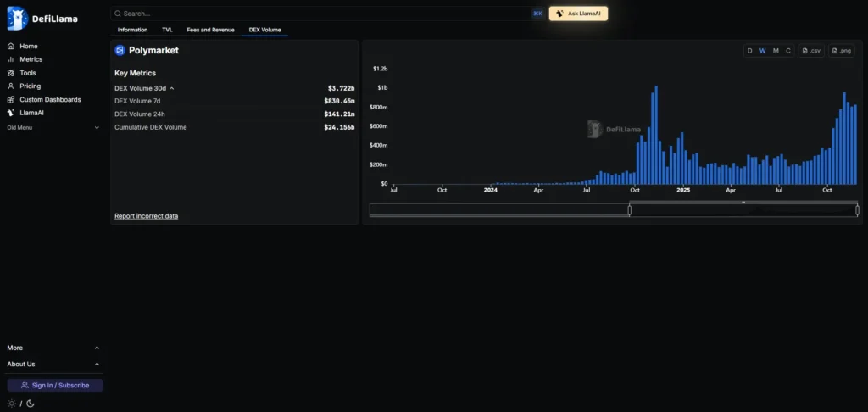Open Pricing using the person icon
Image resolution: width=868 pixels, height=412 pixels.
pos(11,86)
